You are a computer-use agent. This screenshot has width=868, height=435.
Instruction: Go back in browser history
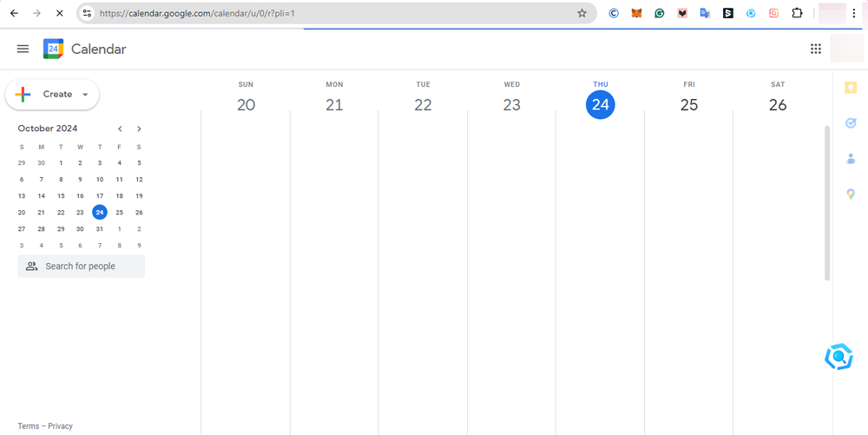(14, 13)
